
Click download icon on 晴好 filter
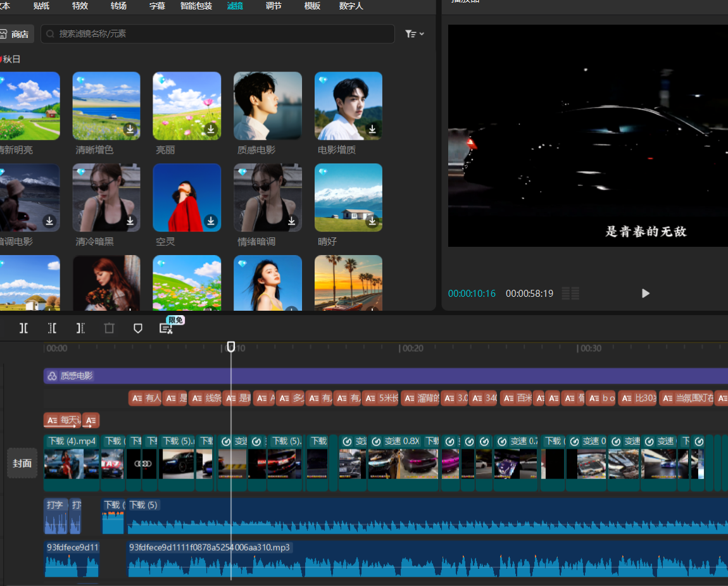coord(372,221)
